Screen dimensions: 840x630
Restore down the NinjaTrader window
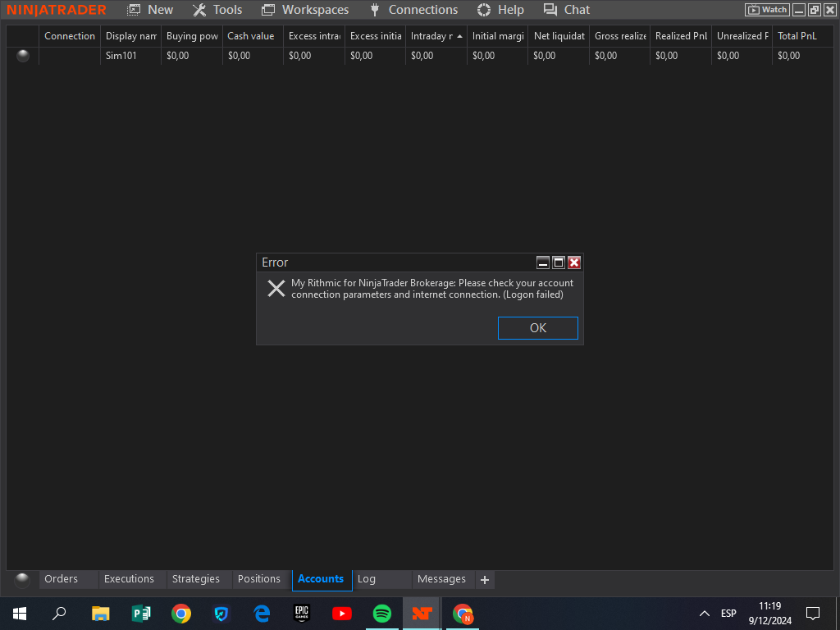coord(815,10)
